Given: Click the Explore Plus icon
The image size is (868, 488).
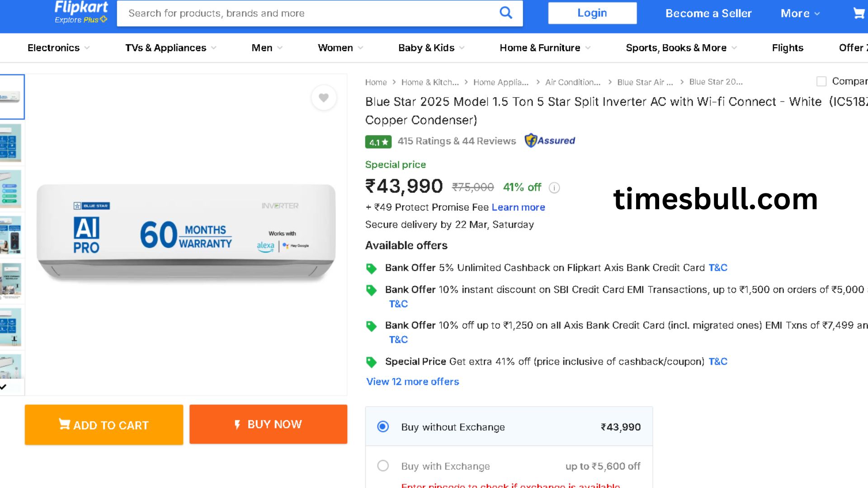Looking at the screenshot, I should 104,19.
